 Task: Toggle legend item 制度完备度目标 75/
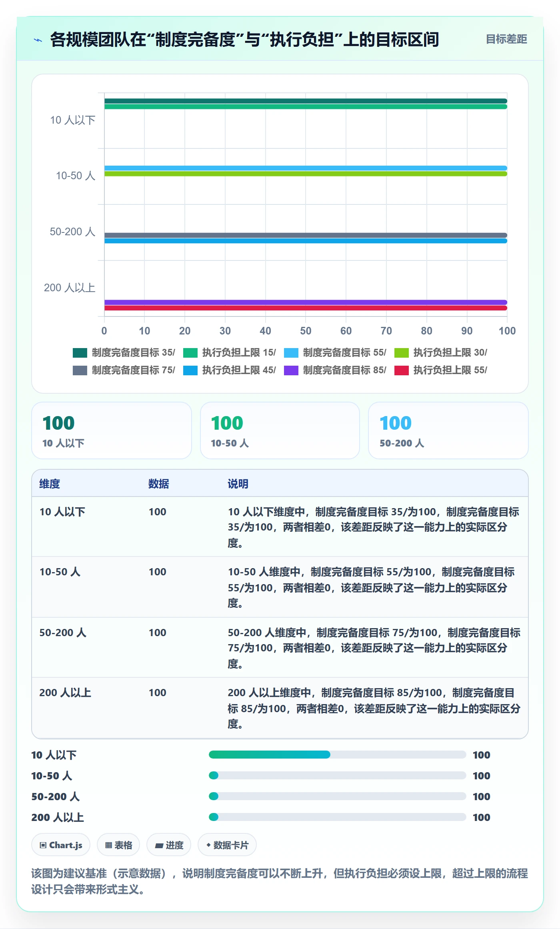pyautogui.click(x=124, y=370)
